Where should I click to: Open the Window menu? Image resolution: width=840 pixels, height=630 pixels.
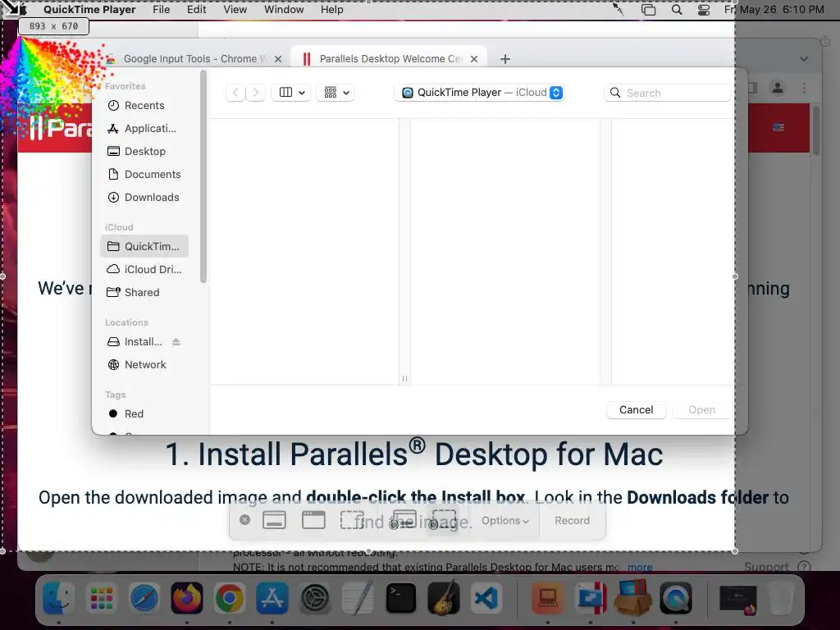point(284,10)
